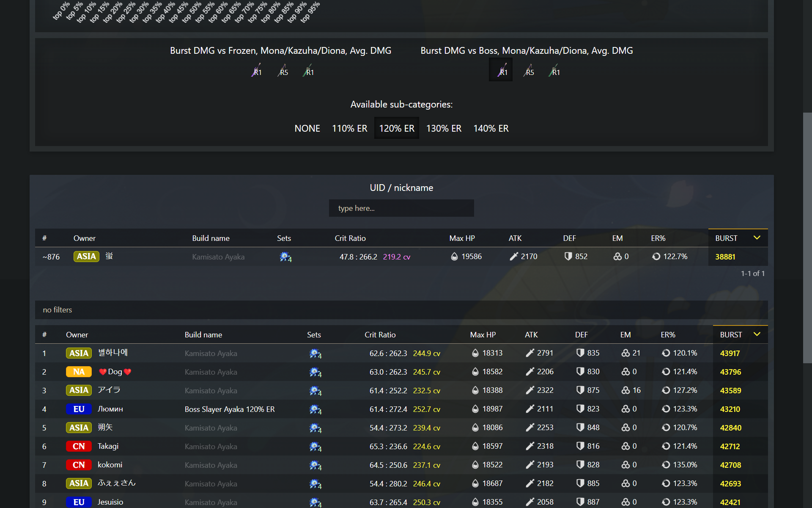Screen dimensions: 812x508
Task: Choose 140% ER sub-category
Action: pos(491,128)
